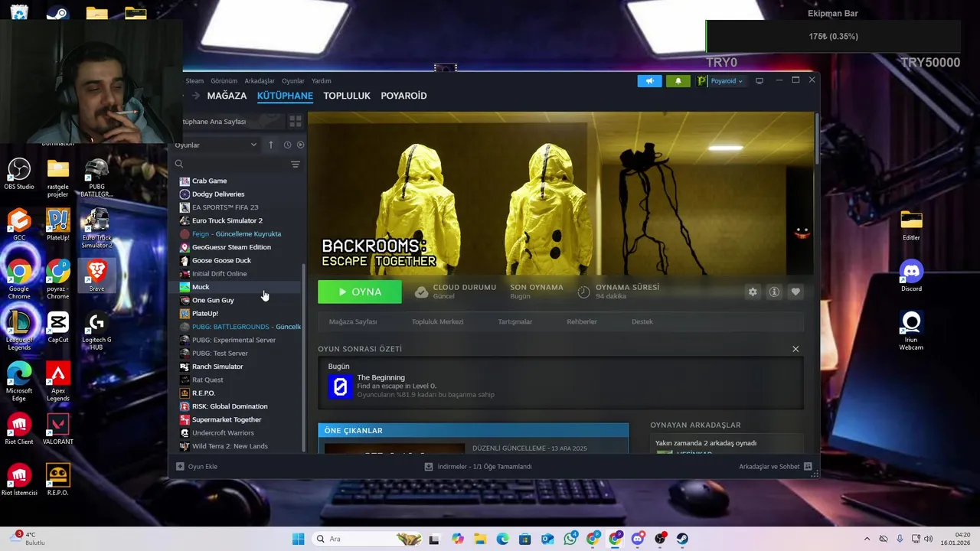Click the taskbar Ara search box
The height and width of the screenshot is (551, 980).
tap(369, 539)
